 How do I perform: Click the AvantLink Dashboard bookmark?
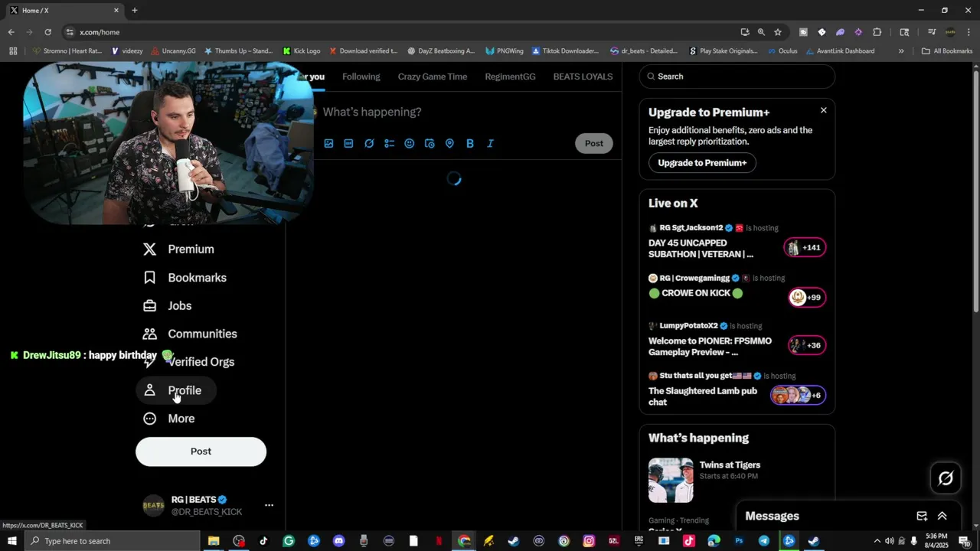pyautogui.click(x=840, y=51)
